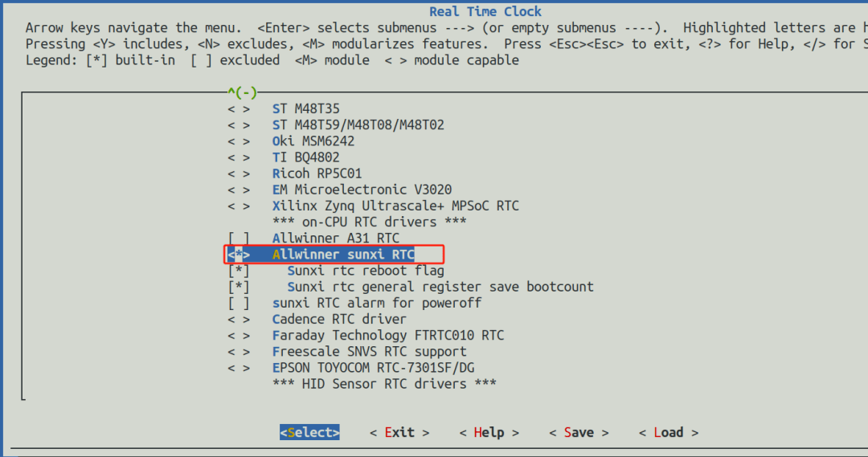Viewport: 868px width, 457px height.
Task: Click the Exit button
Action: point(399,433)
